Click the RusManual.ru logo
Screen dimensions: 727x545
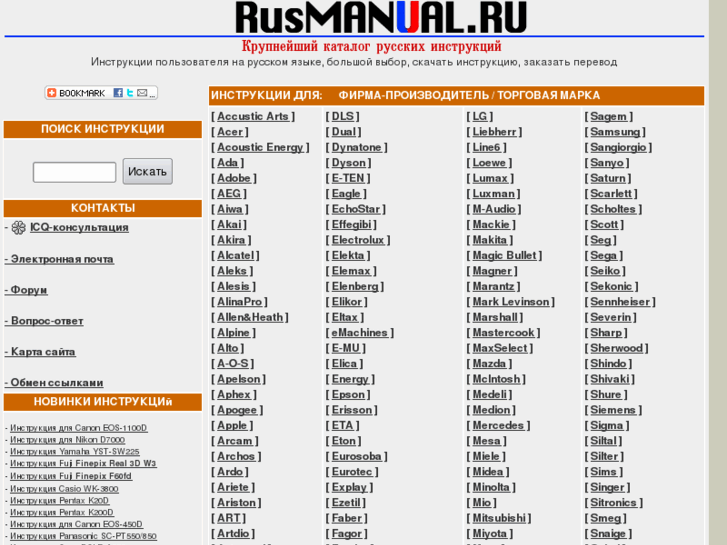click(x=381, y=18)
